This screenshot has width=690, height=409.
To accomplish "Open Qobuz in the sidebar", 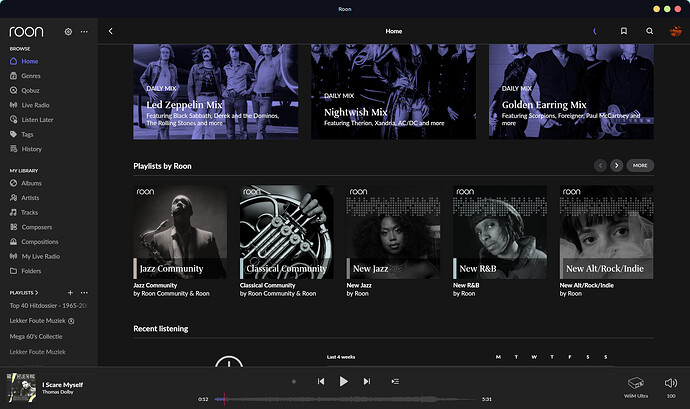I will point(30,90).
